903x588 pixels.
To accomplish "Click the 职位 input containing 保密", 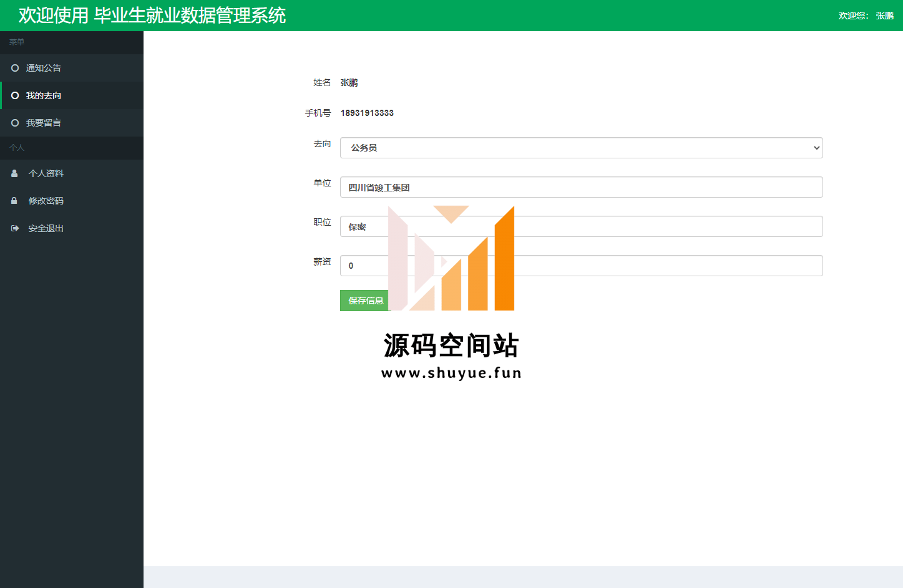I will [581, 226].
